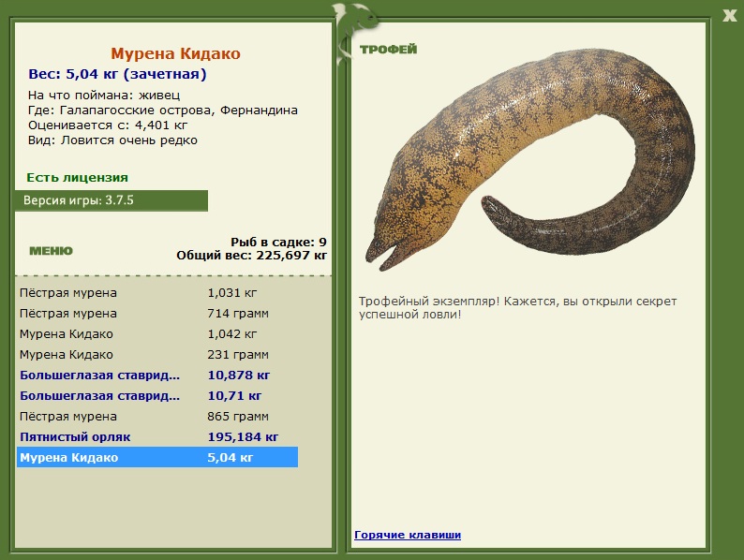Select the Пёстрая мурена 714 грамм row
Image resolution: width=744 pixels, height=560 pixels.
coord(157,314)
